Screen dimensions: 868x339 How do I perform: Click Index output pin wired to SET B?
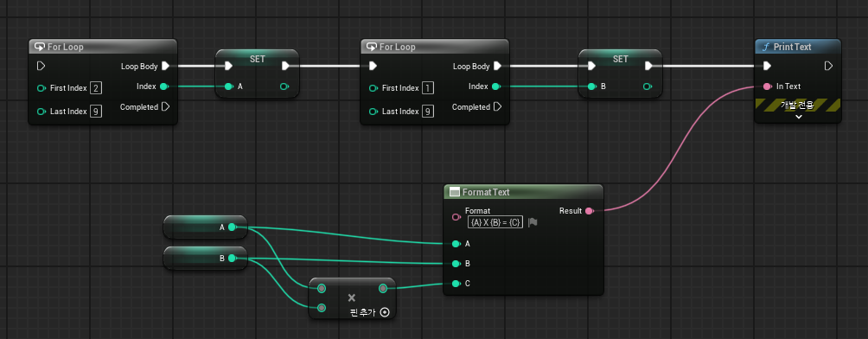[x=496, y=86]
